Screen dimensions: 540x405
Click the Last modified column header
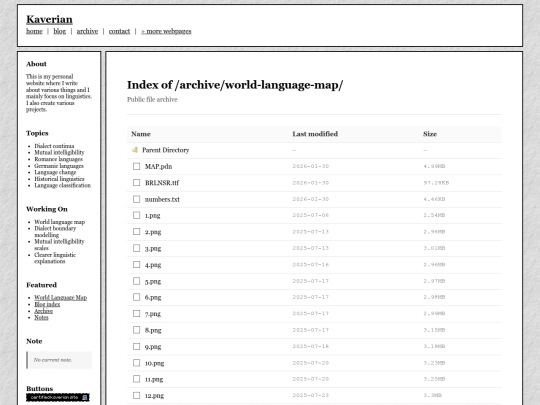coord(315,134)
